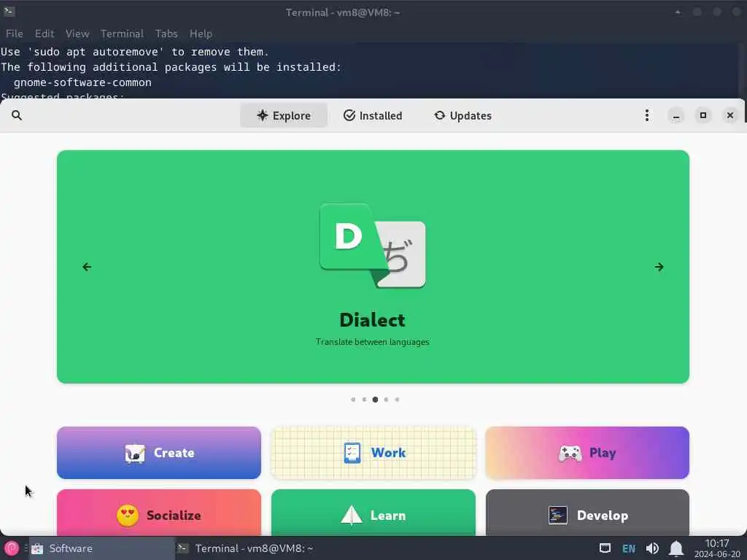Open the Terminal menu in menubar
Image resolution: width=747 pixels, height=560 pixels.
pos(122,34)
